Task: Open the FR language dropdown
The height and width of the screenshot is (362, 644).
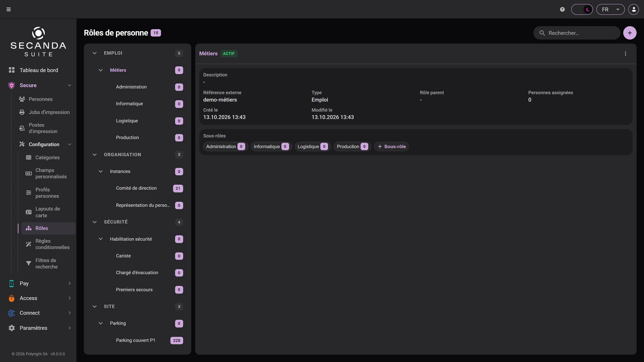Action: 610,9
